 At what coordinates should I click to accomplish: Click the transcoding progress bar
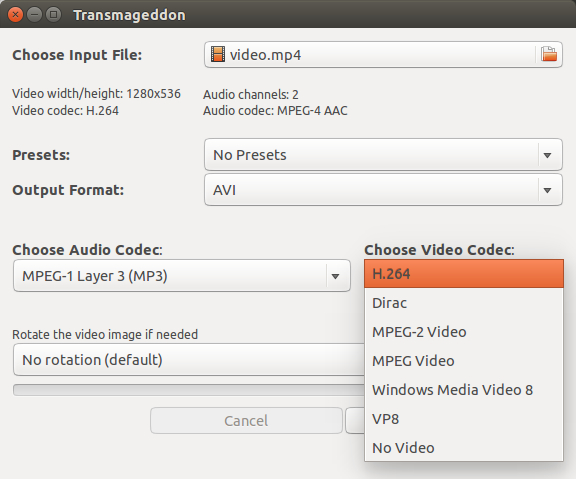pyautogui.click(x=189, y=390)
